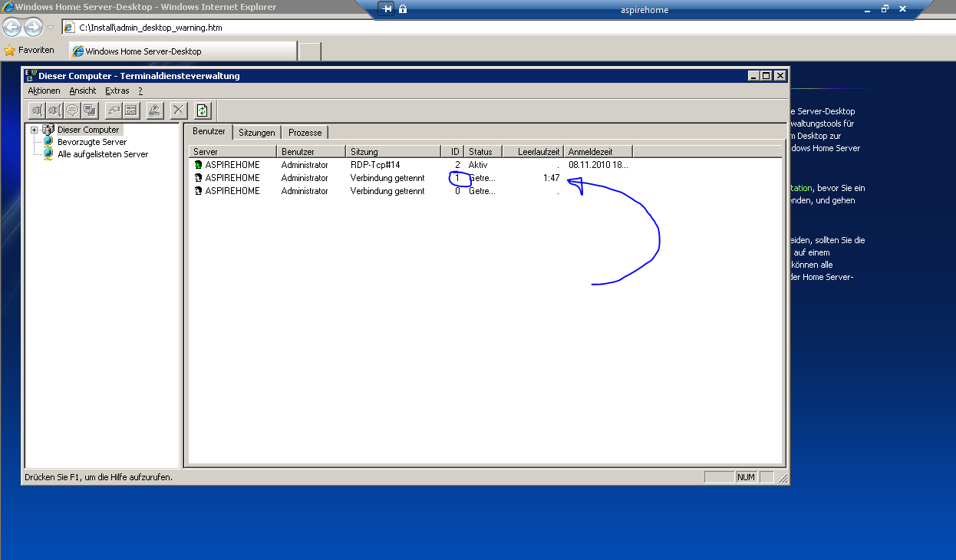Open the Favoriten button in Internet Explorer
Image resolution: width=956 pixels, height=560 pixels.
tap(30, 51)
